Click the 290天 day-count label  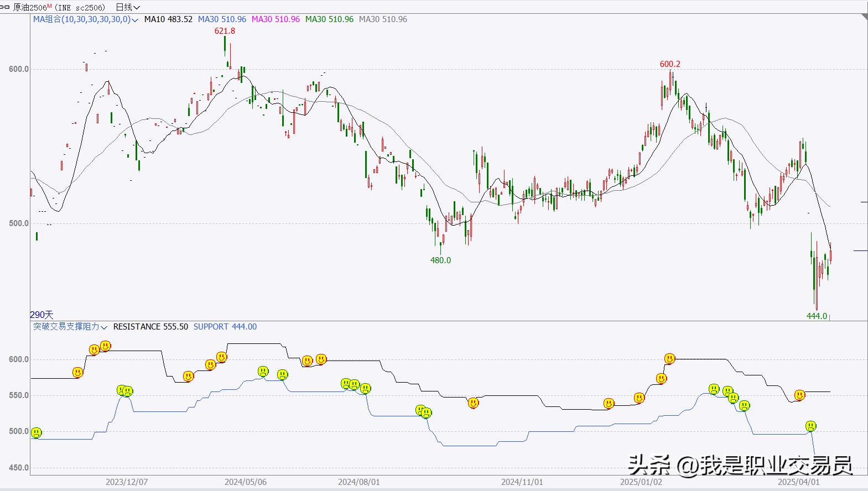click(41, 315)
